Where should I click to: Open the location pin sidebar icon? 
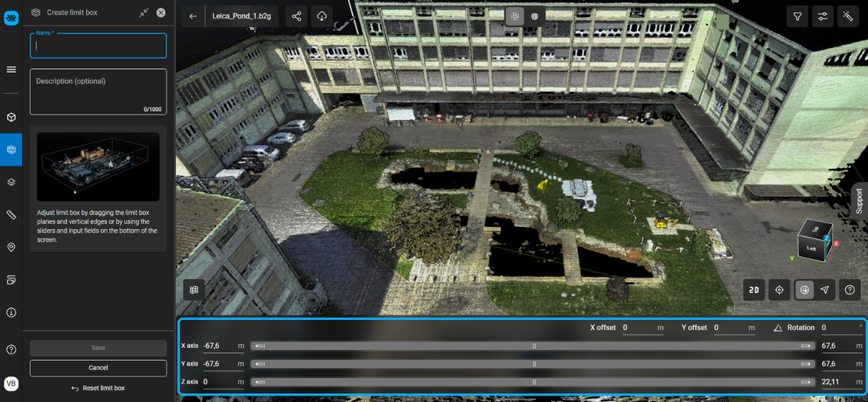click(x=11, y=247)
